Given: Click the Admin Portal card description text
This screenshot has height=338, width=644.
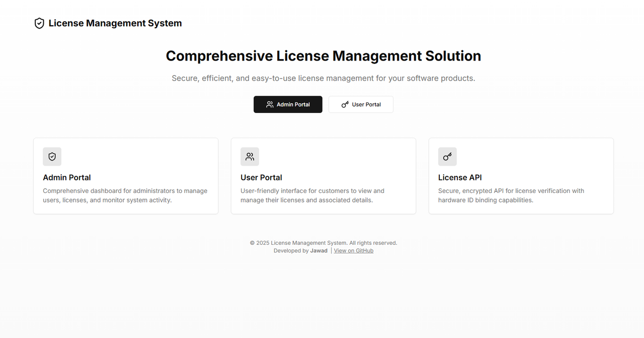Looking at the screenshot, I should coord(125,195).
